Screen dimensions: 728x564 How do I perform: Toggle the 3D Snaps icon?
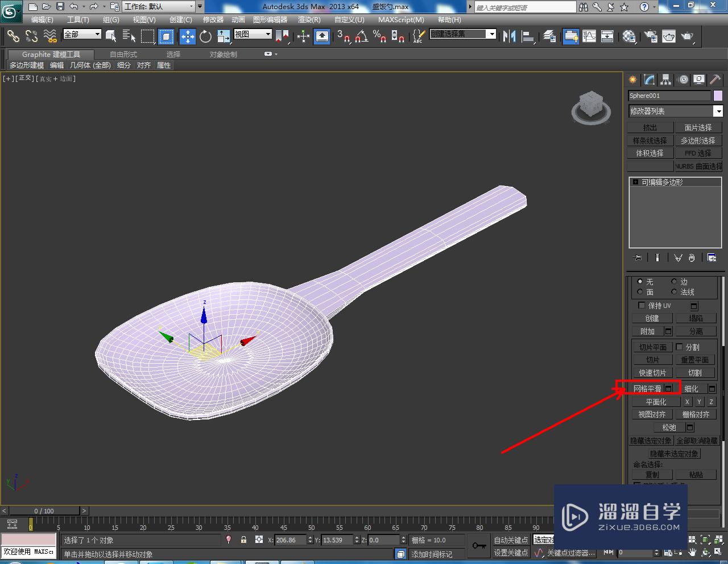tap(344, 36)
